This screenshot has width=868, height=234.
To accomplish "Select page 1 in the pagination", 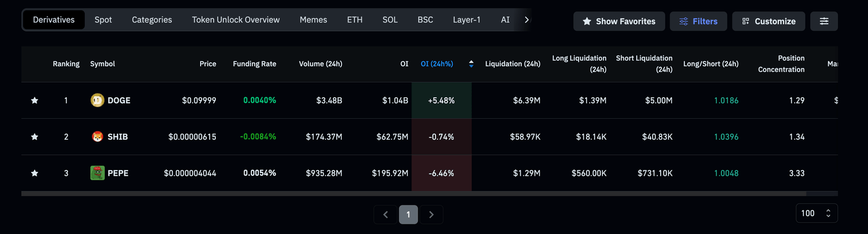I will [408, 215].
